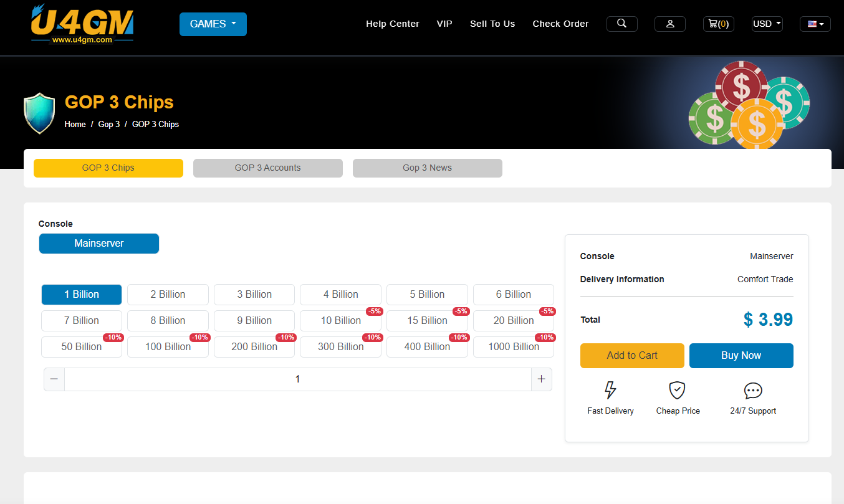Open the shopping cart icon
The width and height of the screenshot is (844, 504).
pos(718,24)
